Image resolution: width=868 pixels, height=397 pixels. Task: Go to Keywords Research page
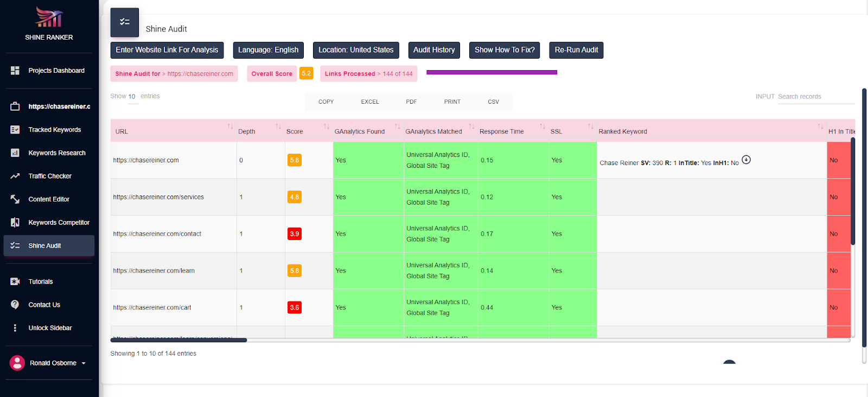[57, 153]
